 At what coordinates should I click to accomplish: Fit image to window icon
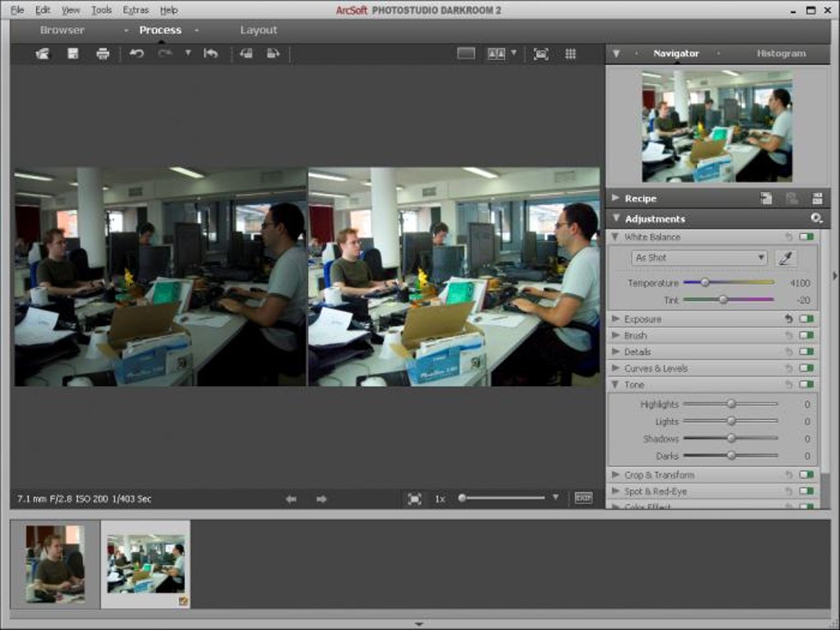[414, 499]
